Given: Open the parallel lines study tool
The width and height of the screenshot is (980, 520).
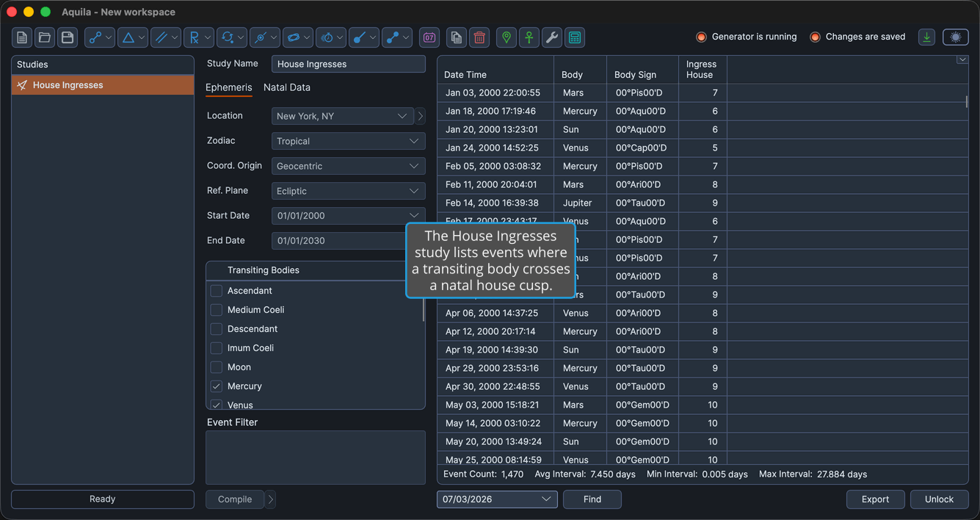Looking at the screenshot, I should click(166, 37).
